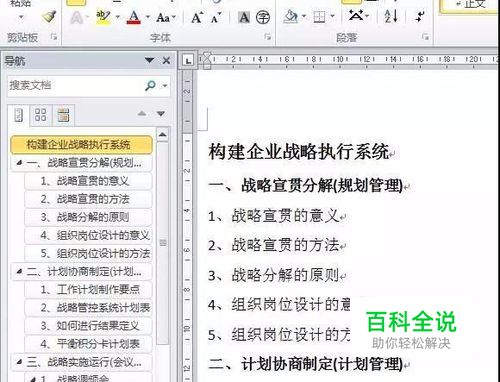Click document line 2、战略宣贯的方法
The height and width of the screenshot is (382, 500).
click(x=274, y=246)
